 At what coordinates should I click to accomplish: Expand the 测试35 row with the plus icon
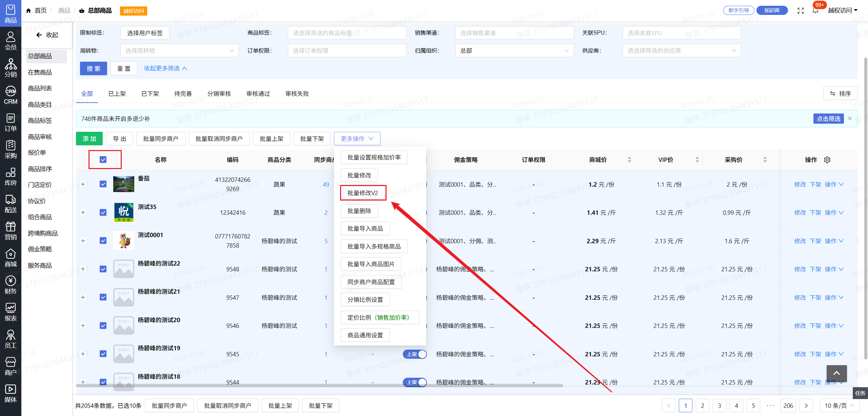point(83,212)
